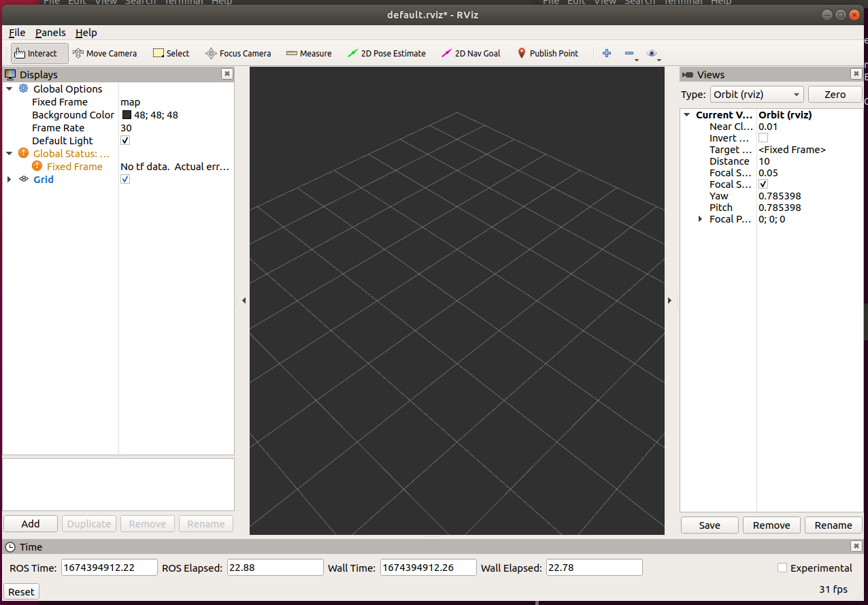Click the Reset time button
The image size is (868, 605).
pyautogui.click(x=21, y=591)
